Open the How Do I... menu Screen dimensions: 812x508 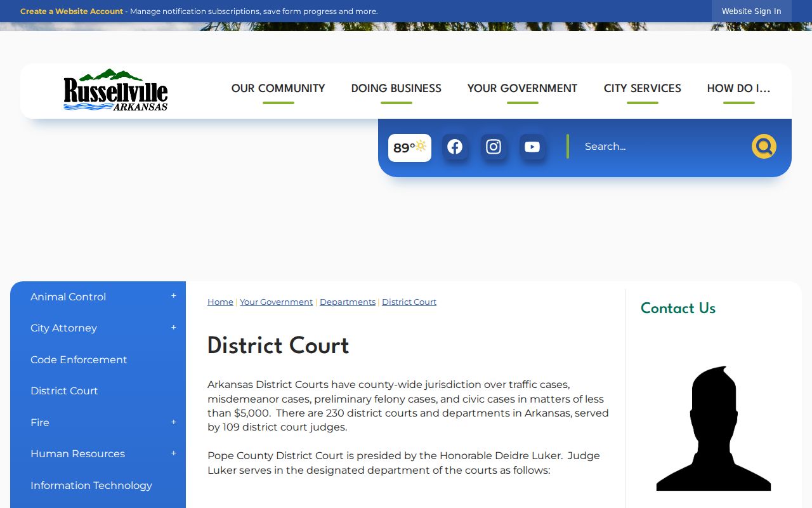(x=739, y=89)
